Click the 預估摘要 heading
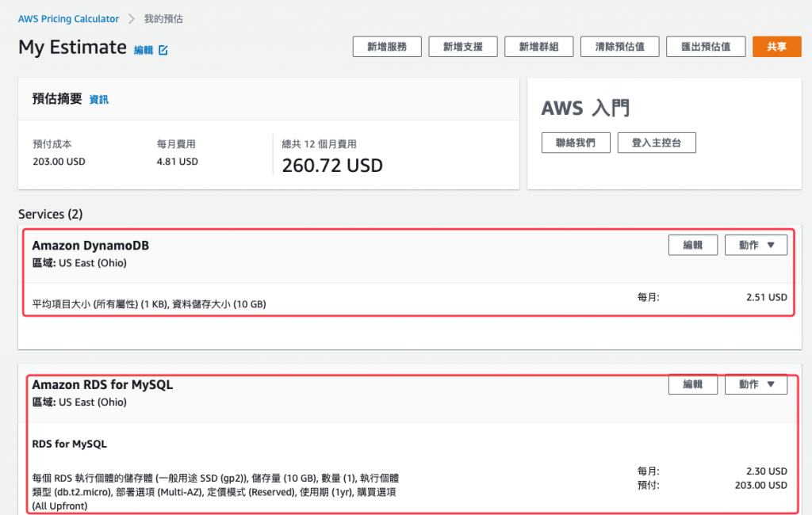This screenshot has height=515, width=812. [x=57, y=99]
